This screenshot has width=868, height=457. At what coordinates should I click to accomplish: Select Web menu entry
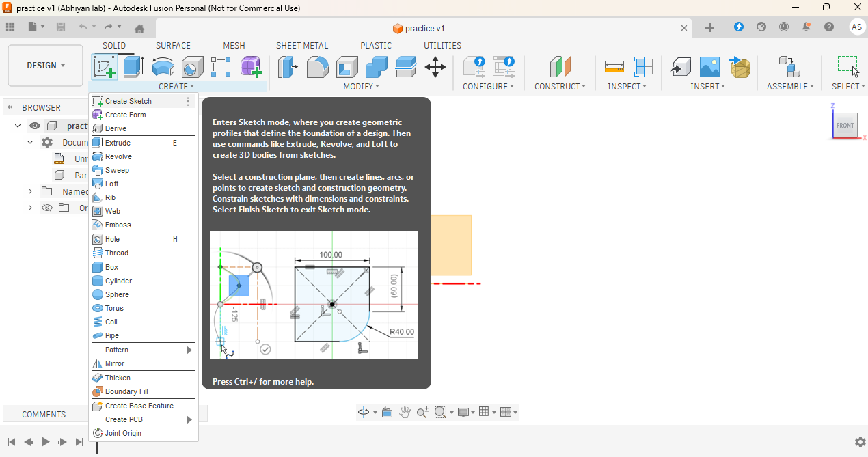coord(143,211)
